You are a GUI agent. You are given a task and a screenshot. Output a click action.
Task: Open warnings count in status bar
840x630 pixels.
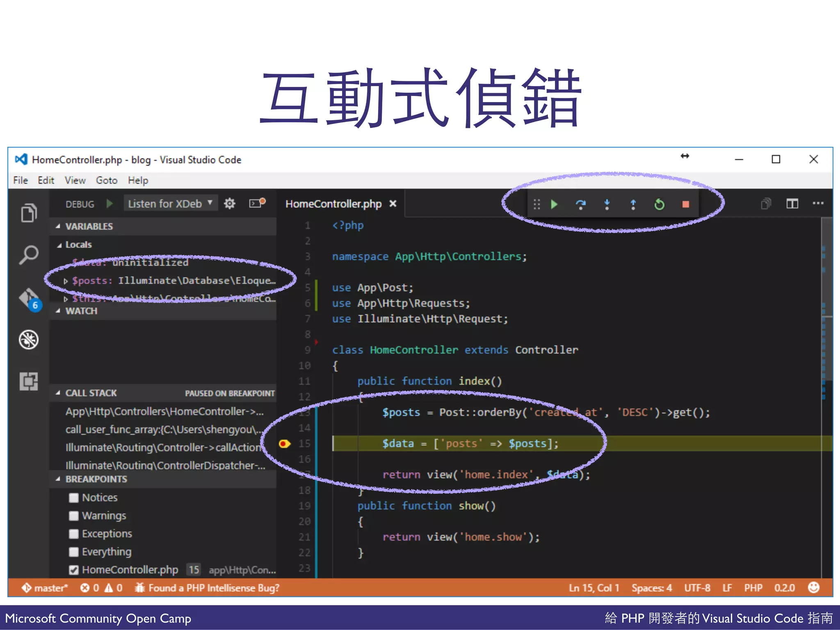pos(114,588)
